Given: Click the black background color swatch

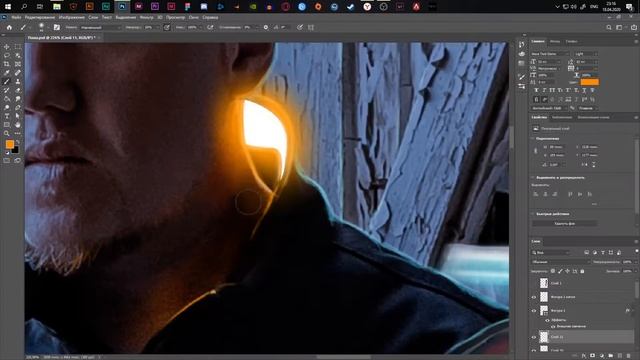Looking at the screenshot, I should point(15,150).
